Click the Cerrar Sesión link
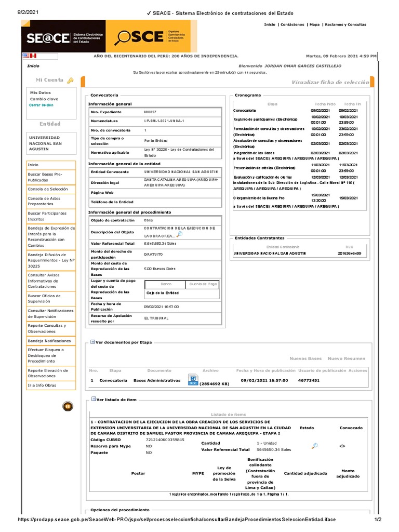 [x=41, y=105]
